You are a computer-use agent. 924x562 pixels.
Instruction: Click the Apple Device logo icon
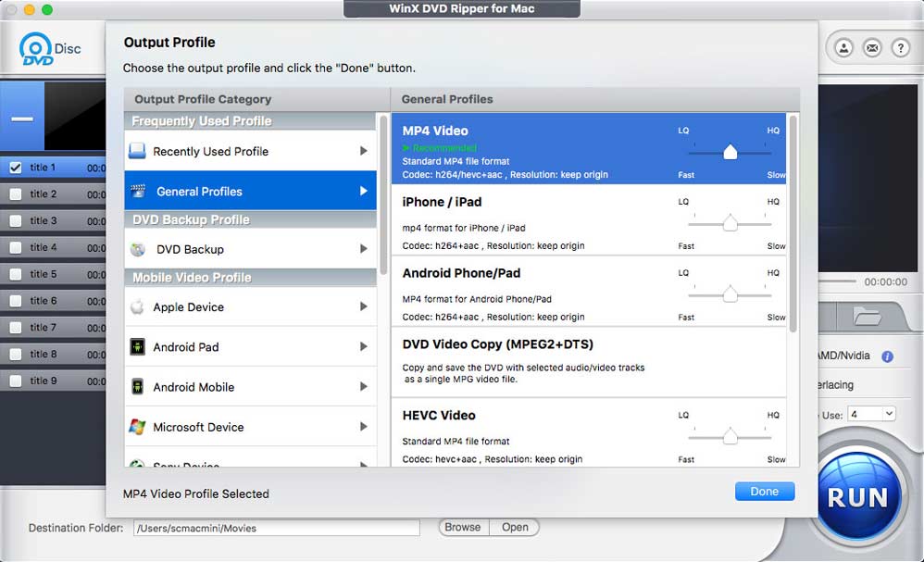pyautogui.click(x=137, y=306)
